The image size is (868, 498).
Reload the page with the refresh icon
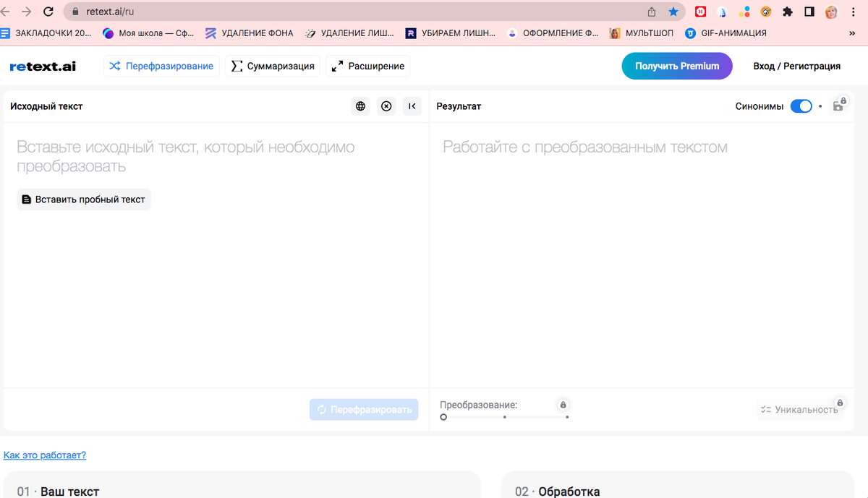(x=49, y=12)
